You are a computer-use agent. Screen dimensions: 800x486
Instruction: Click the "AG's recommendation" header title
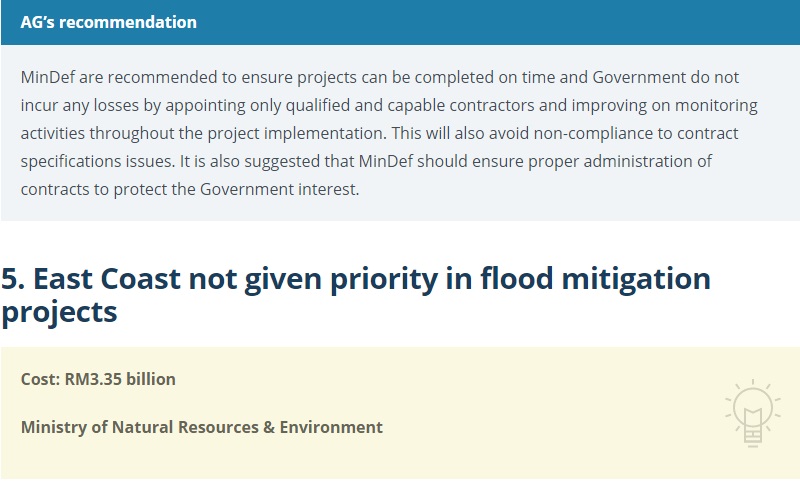tap(109, 22)
